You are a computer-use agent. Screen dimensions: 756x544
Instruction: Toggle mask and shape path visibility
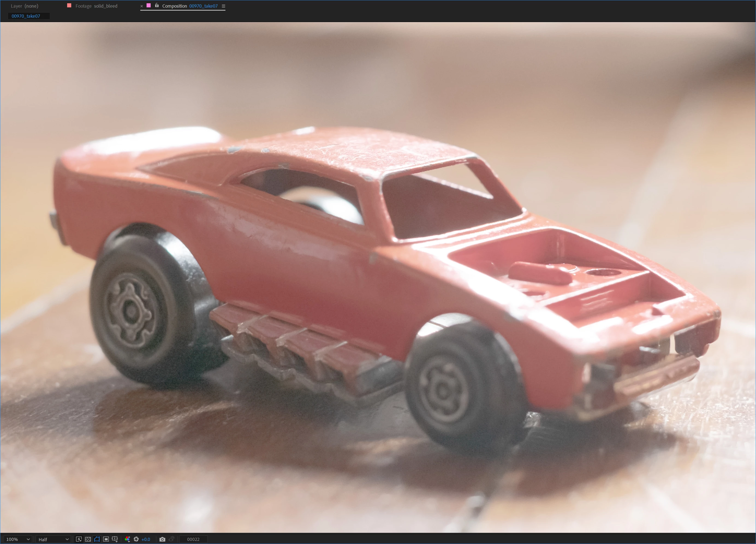[x=97, y=539]
